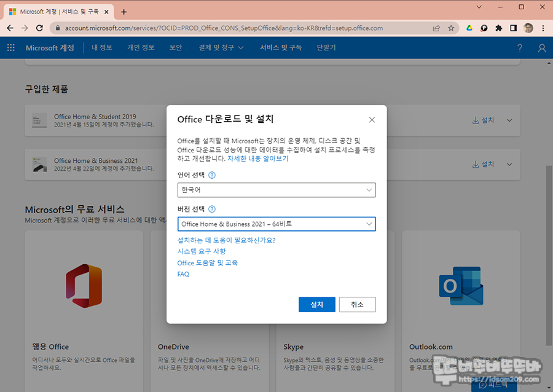Go back with browser back arrow
The width and height of the screenshot is (553, 392).
pyautogui.click(x=10, y=28)
